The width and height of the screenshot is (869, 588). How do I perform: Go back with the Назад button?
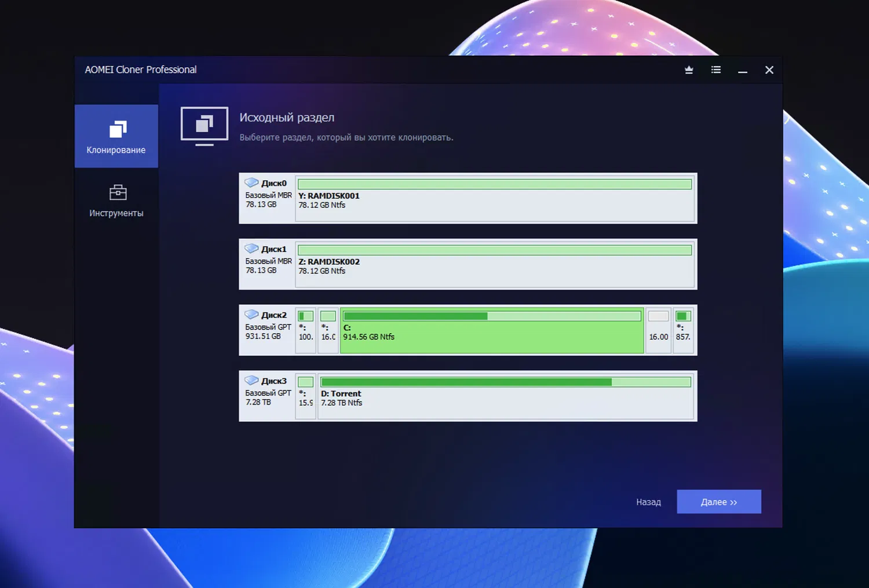[648, 502]
